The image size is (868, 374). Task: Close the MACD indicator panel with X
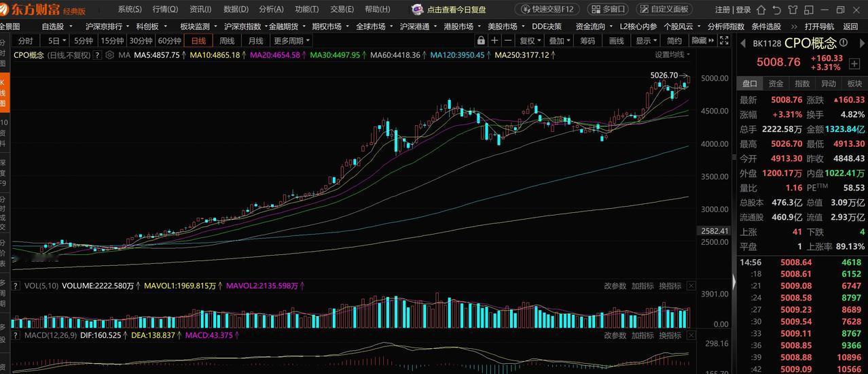pos(691,335)
